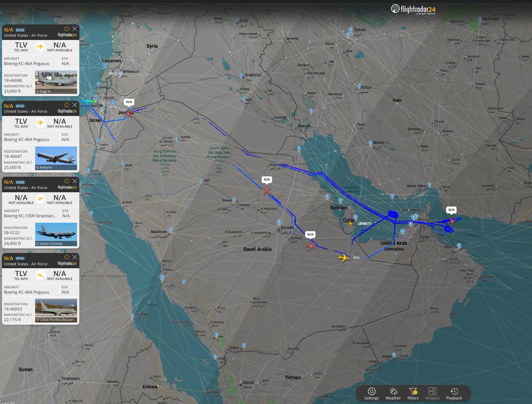
Task: Click the UN0260 flight label near Damascus
Action: (x=115, y=73)
